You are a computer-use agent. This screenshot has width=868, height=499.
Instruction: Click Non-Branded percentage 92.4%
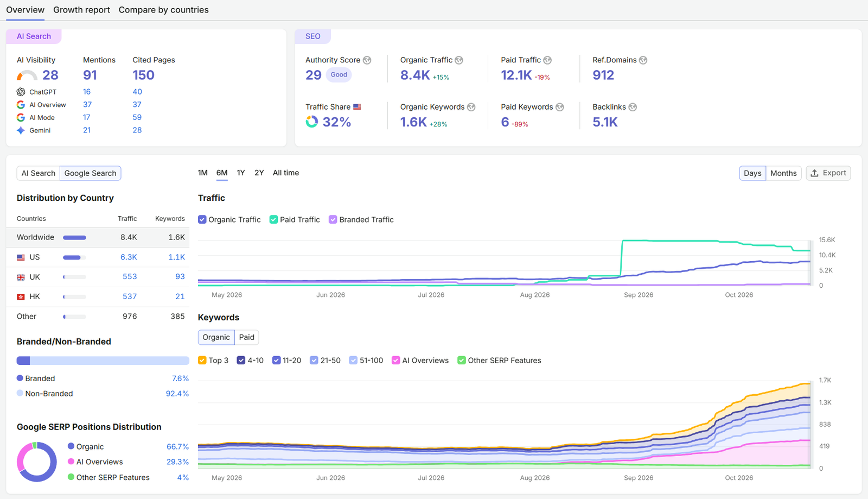177,394
